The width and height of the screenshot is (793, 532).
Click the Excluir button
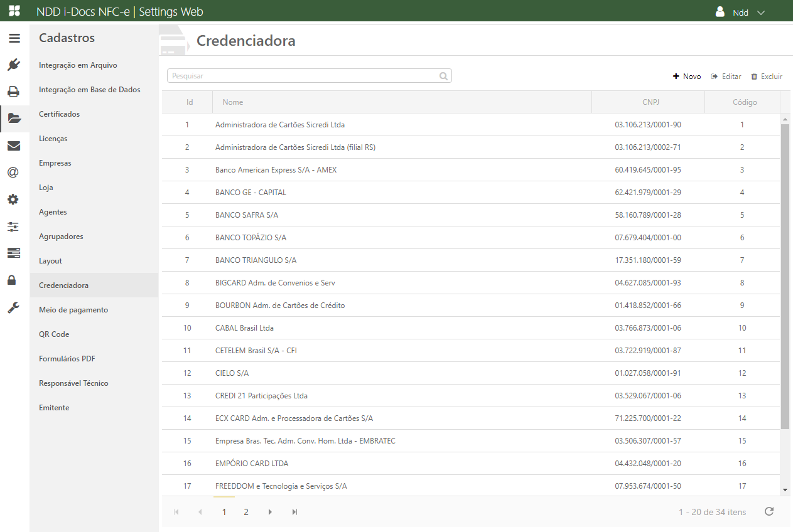coord(767,77)
